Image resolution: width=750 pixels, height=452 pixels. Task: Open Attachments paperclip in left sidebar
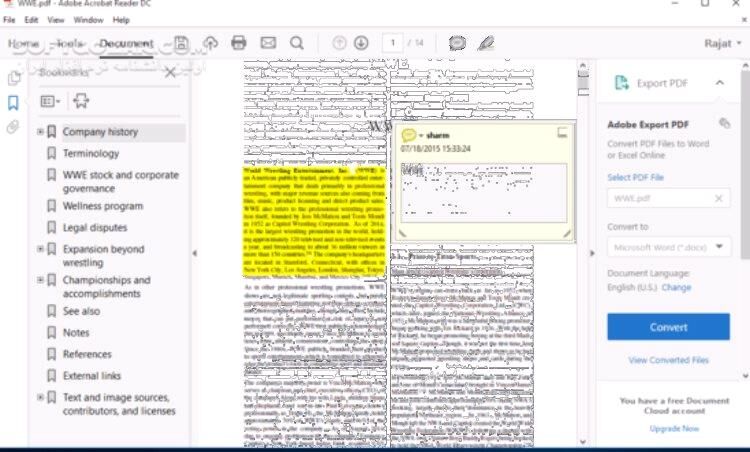pyautogui.click(x=13, y=127)
